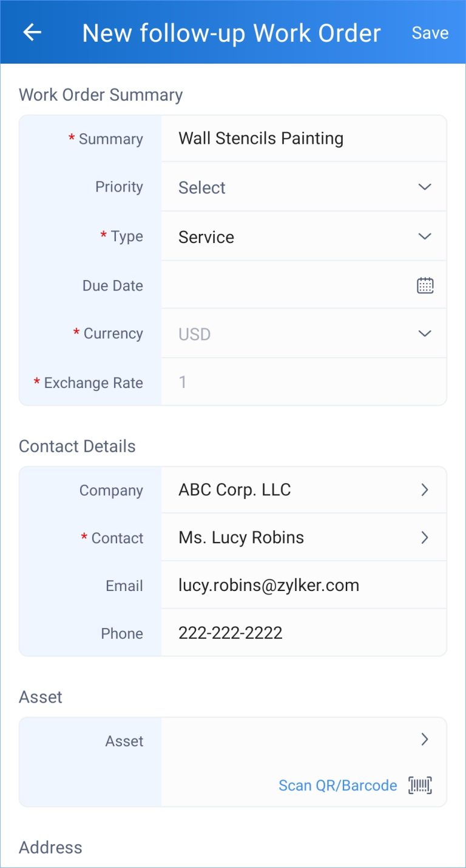Open Asset selection chevron

[x=425, y=739]
